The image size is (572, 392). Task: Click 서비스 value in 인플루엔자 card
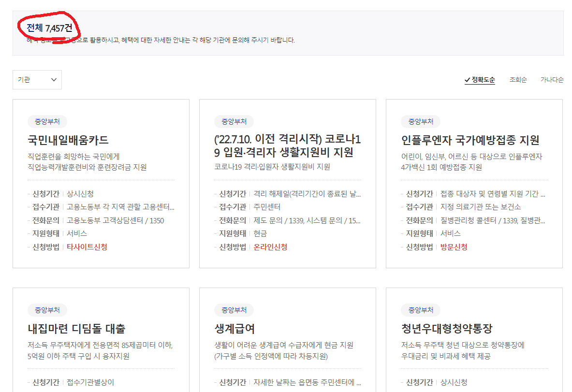(x=451, y=233)
